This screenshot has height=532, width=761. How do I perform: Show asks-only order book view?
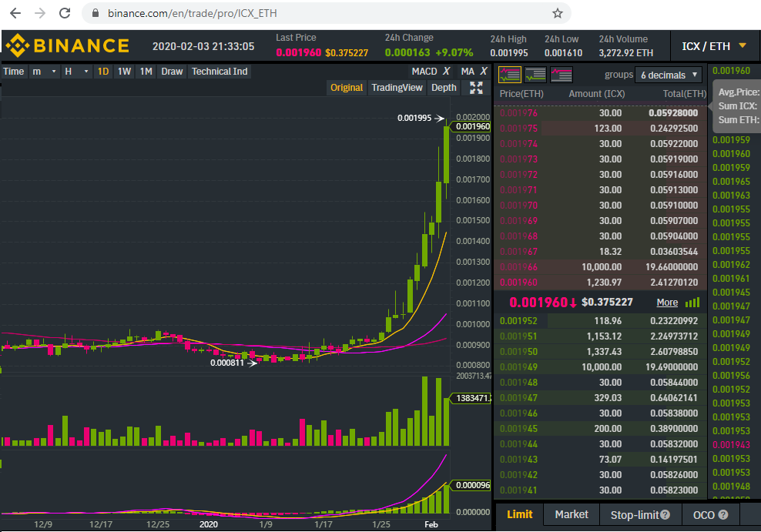562,75
